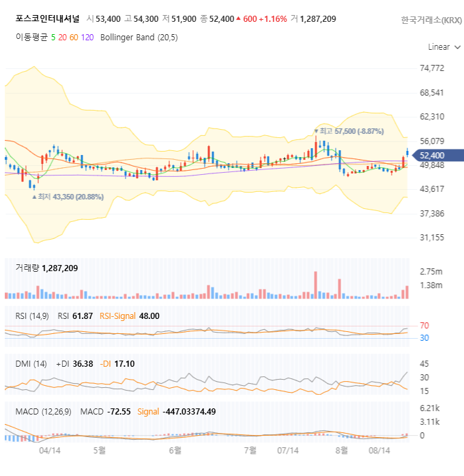Select the 5-day moving average label
This screenshot has height=476, width=464.
tap(53, 38)
